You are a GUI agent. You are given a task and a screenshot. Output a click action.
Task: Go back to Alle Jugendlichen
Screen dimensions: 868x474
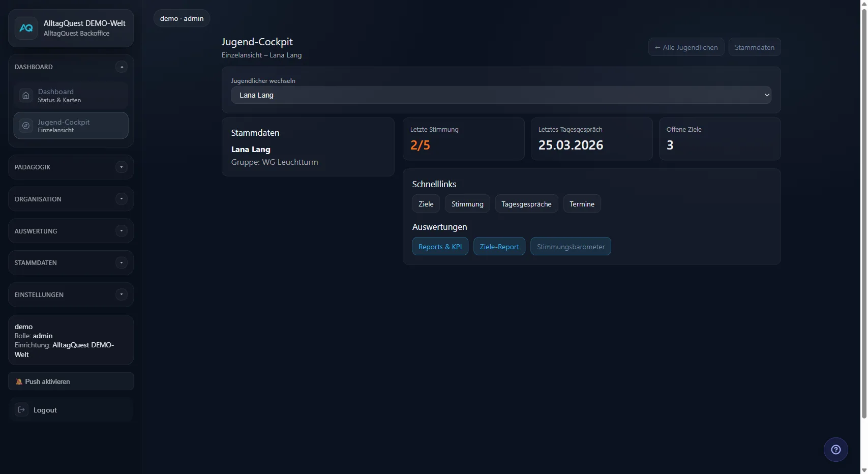[686, 47]
